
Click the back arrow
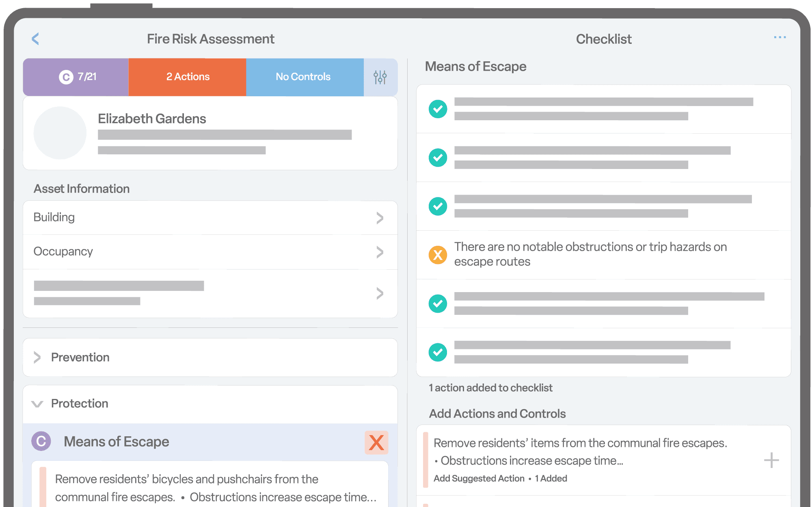(x=36, y=39)
